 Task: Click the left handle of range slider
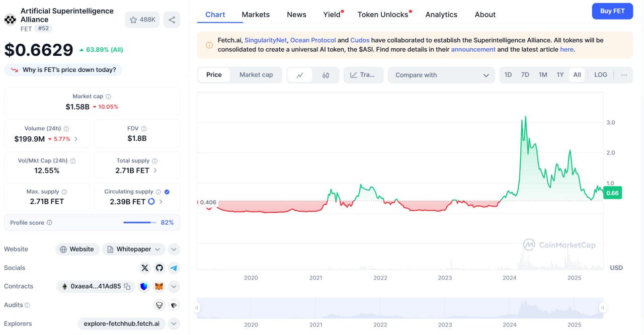(x=197, y=307)
